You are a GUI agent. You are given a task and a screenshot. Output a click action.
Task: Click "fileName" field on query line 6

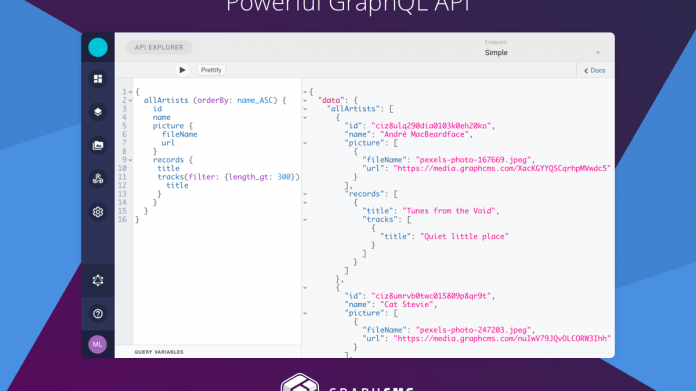tap(179, 134)
